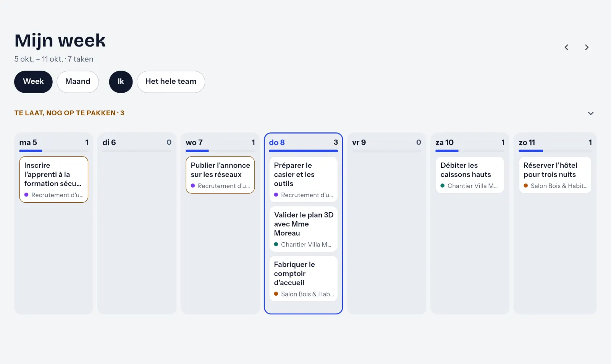611x364 pixels.
Task: Go to the next week arrow
Action: 587,47
